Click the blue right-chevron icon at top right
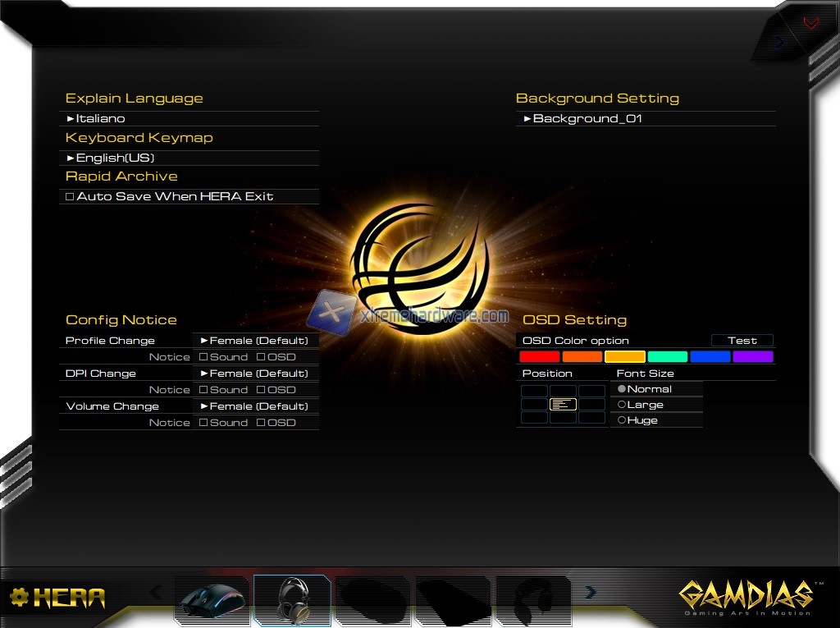Screen dimensions: 840x628 coord(778,41)
